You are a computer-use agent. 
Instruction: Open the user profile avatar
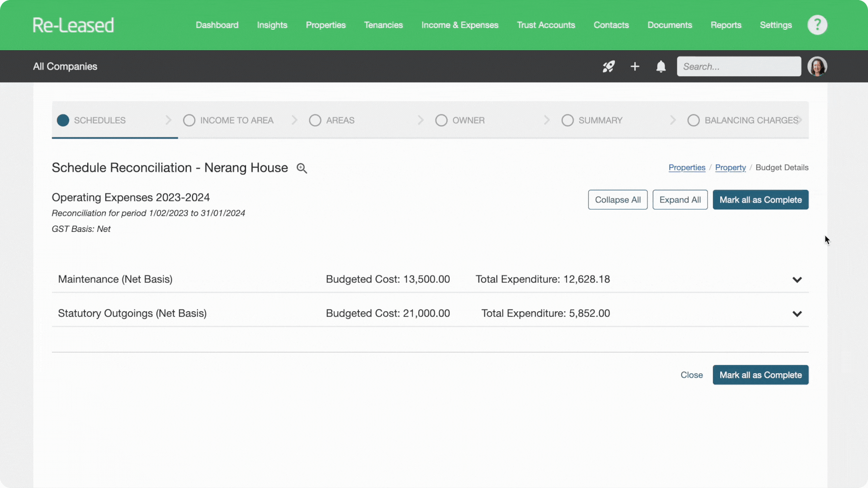(x=817, y=66)
